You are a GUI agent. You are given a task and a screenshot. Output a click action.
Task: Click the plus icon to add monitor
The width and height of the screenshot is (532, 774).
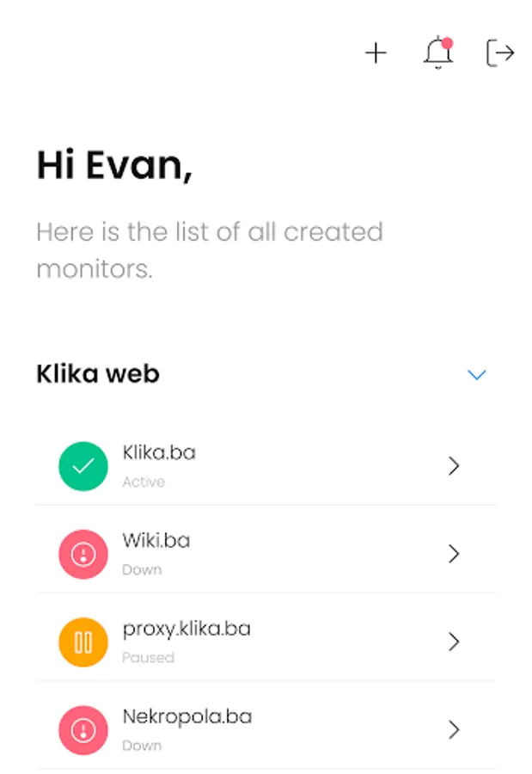tap(376, 52)
